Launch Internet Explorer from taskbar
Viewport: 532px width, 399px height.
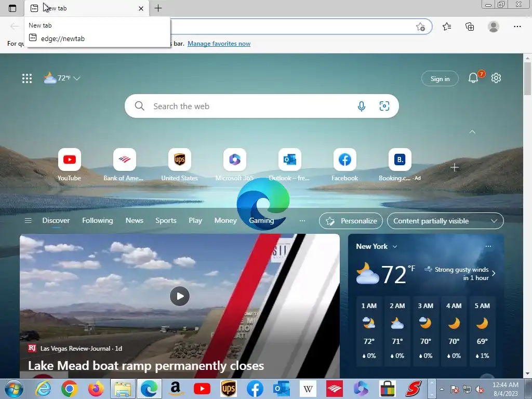pos(44,389)
